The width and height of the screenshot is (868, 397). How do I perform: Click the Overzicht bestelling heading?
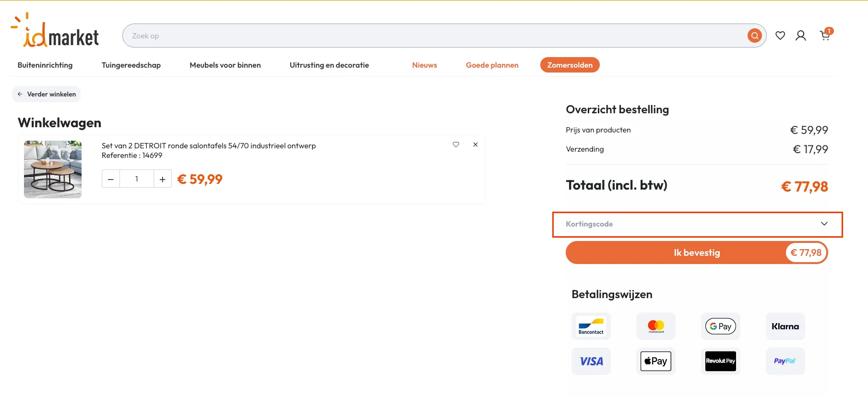click(618, 109)
